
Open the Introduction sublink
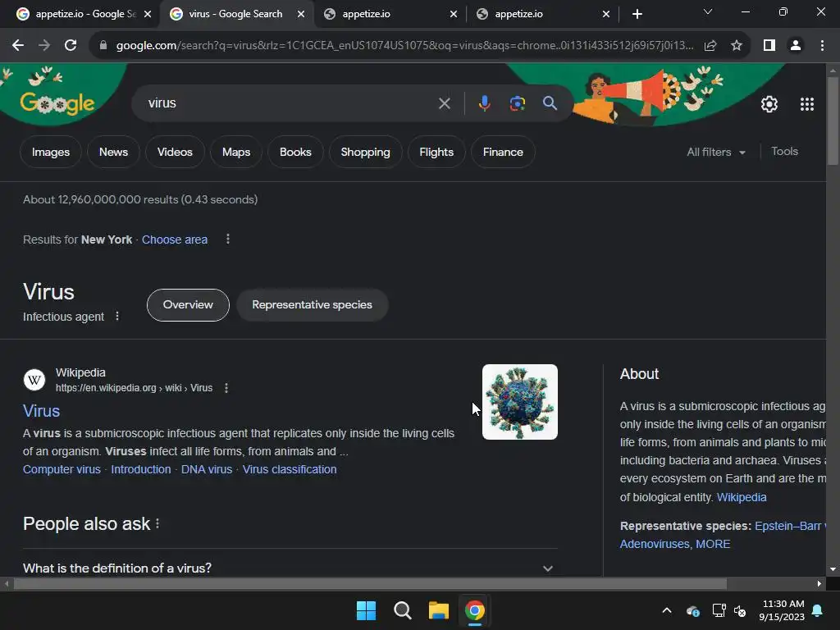coord(141,469)
